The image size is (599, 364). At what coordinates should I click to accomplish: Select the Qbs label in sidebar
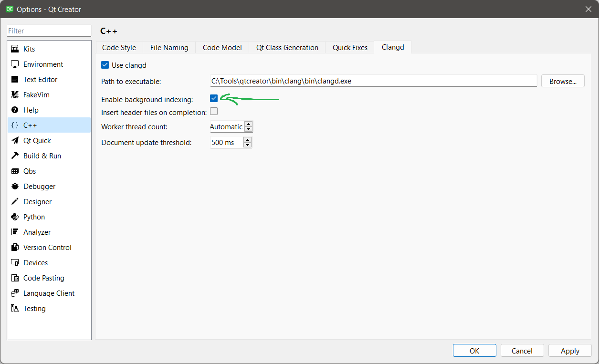click(30, 171)
